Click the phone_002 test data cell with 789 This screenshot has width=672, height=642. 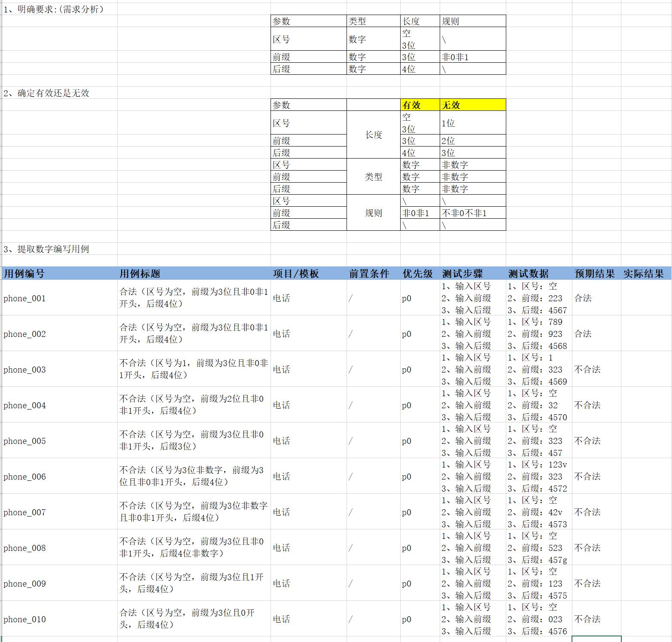pyautogui.click(x=539, y=333)
